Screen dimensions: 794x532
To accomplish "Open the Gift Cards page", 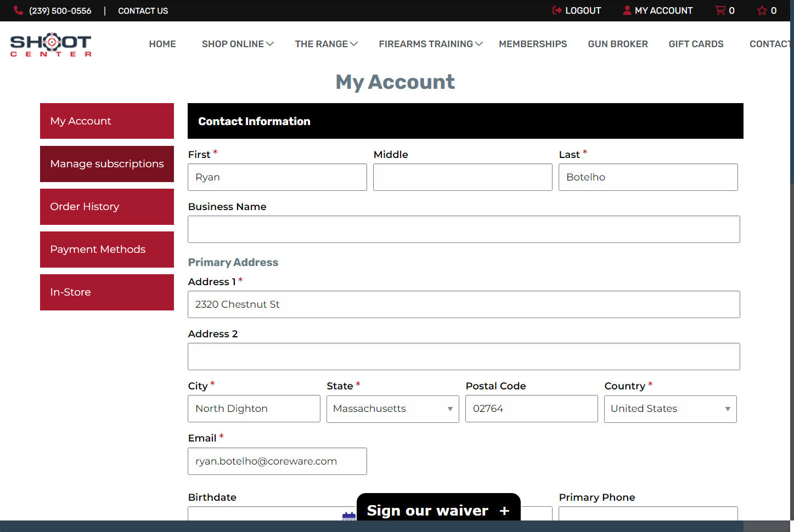I will 696,44.
